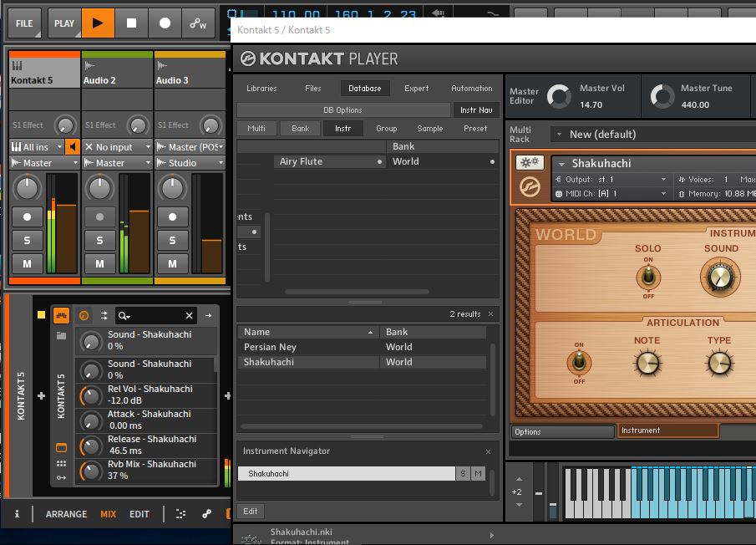Click the grid dots icon in device strip

coord(61,463)
